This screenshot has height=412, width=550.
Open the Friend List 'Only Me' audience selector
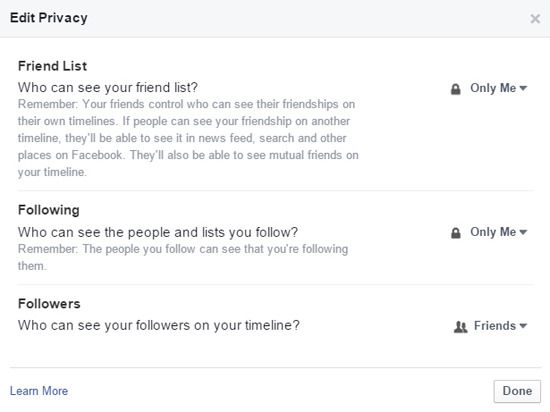coord(489,88)
